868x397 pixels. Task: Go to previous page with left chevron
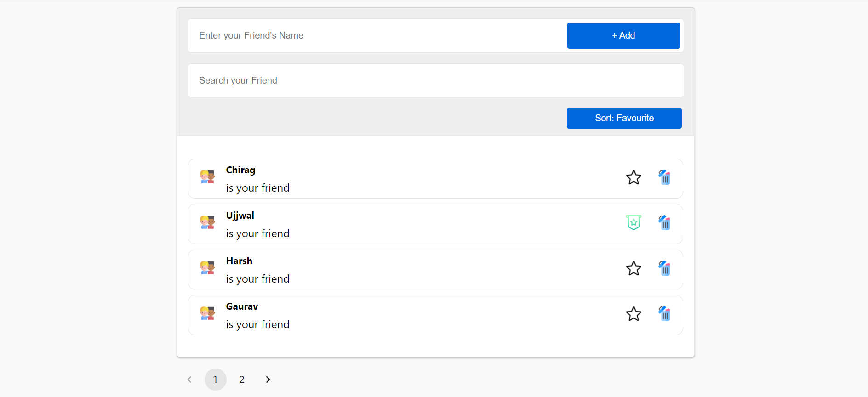click(189, 380)
